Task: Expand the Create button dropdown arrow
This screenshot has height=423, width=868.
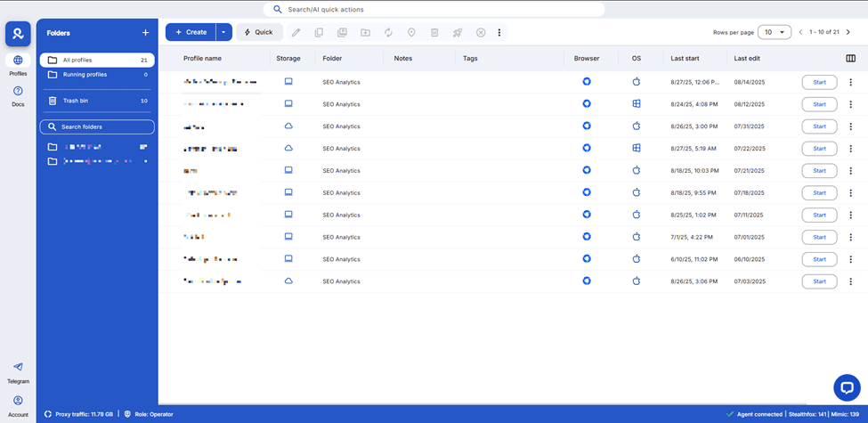Action: 223,33
